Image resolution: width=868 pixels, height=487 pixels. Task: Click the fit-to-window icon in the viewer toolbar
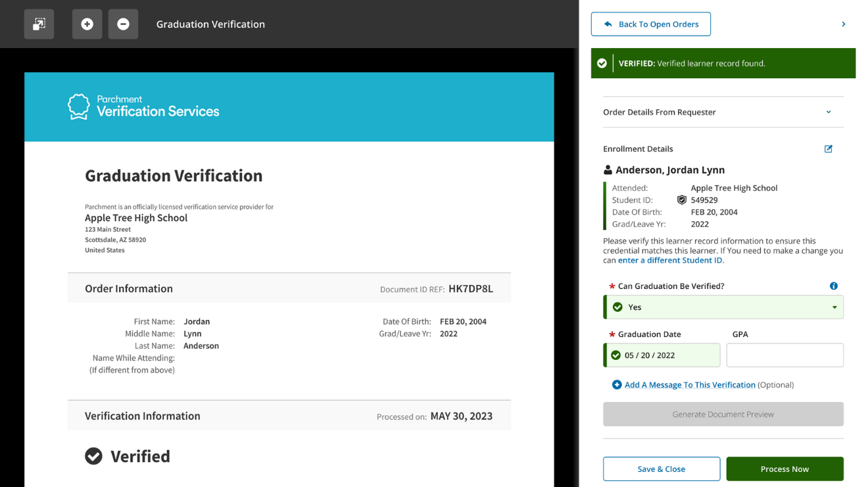[x=39, y=24]
